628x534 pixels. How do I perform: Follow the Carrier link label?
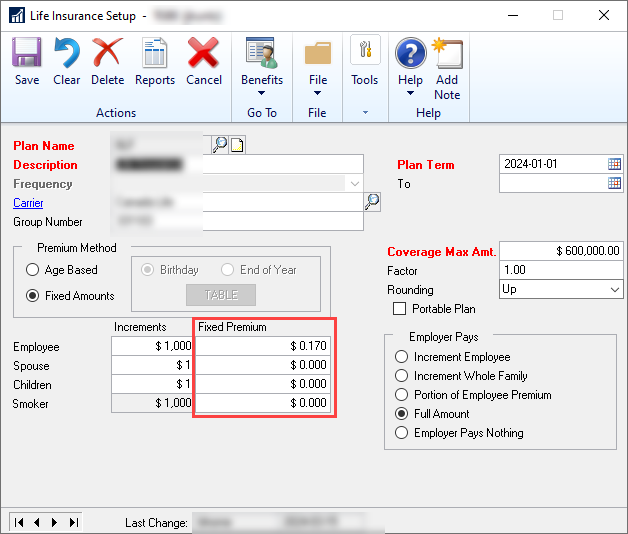(x=28, y=203)
